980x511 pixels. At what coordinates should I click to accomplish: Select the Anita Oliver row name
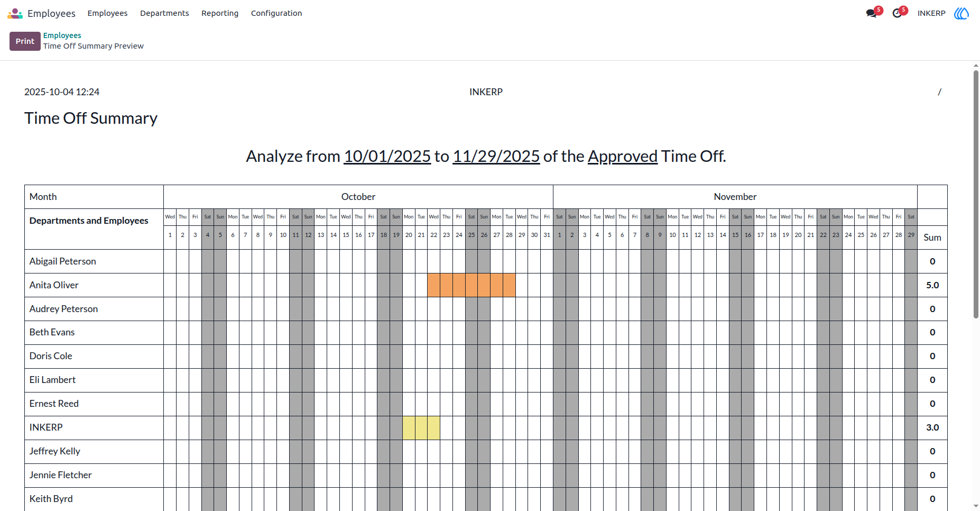(54, 285)
